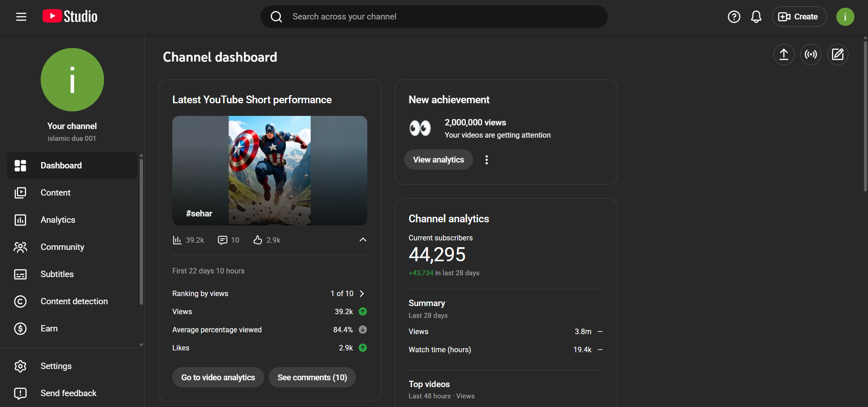Click Go to video analytics button
868x407 pixels.
(x=218, y=378)
